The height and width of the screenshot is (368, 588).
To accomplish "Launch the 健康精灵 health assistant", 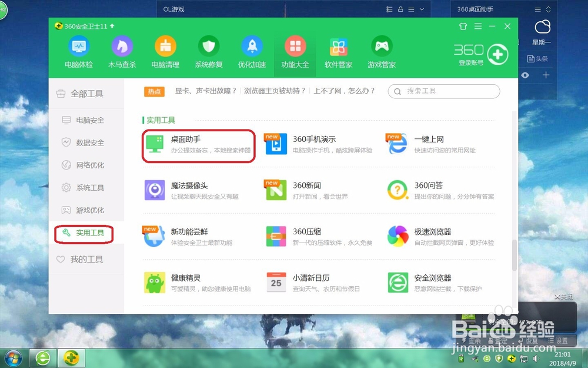I will click(176, 281).
